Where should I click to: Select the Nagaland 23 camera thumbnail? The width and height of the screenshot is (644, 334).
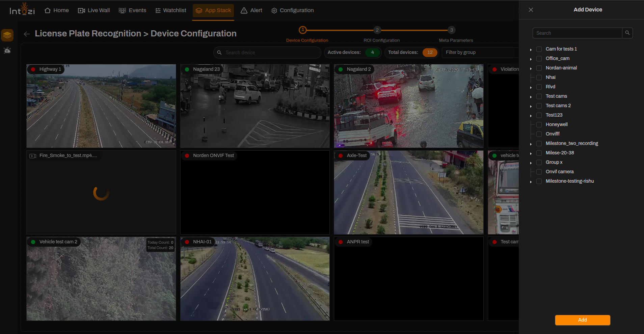[255, 106]
